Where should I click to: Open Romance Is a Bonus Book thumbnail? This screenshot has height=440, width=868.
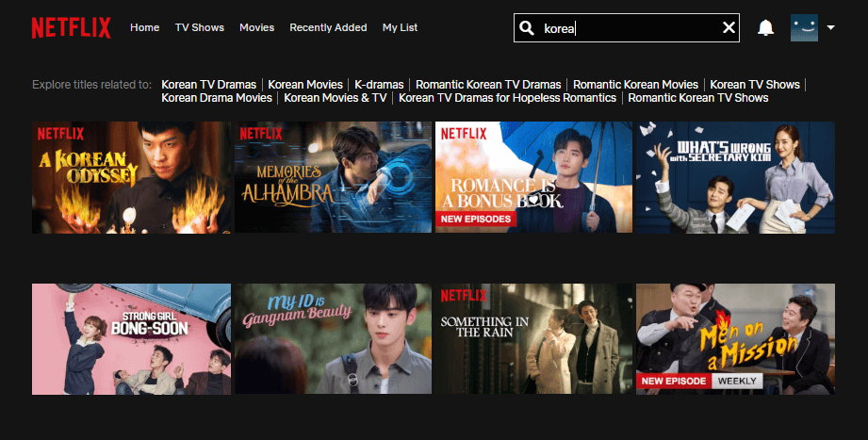click(533, 178)
